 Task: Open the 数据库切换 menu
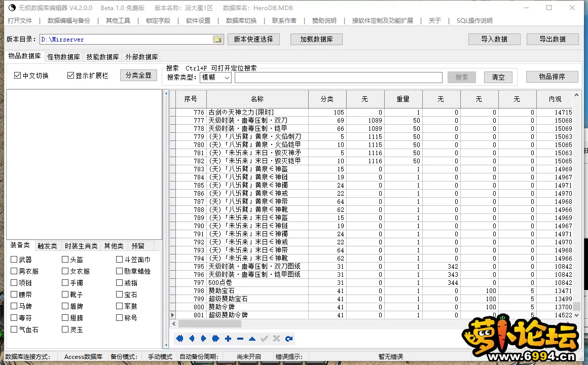241,21
